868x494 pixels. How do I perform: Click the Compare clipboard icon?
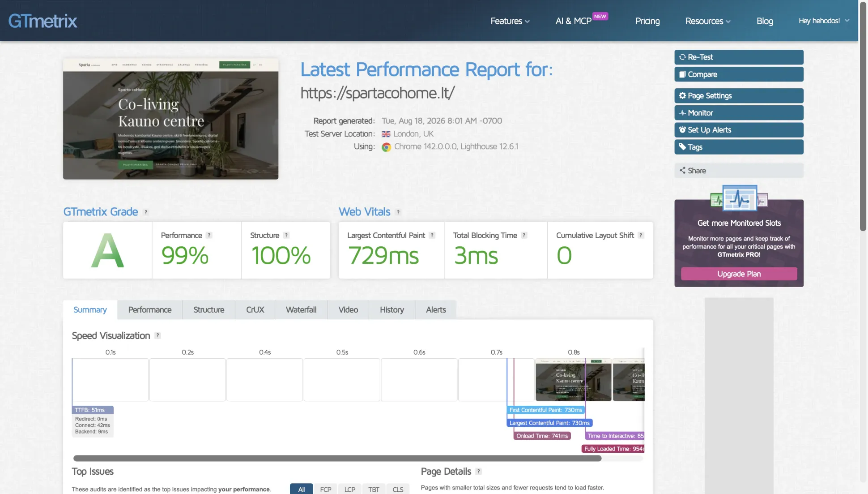pyautogui.click(x=682, y=74)
